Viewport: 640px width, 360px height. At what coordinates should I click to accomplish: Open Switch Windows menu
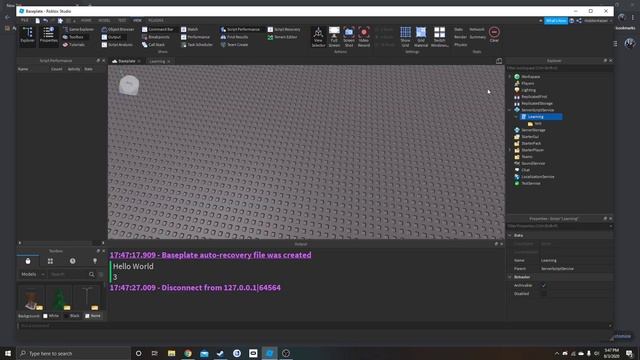tap(440, 37)
